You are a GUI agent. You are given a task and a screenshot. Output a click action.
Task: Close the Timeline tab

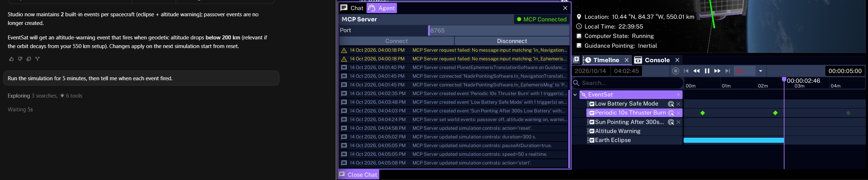(627, 60)
